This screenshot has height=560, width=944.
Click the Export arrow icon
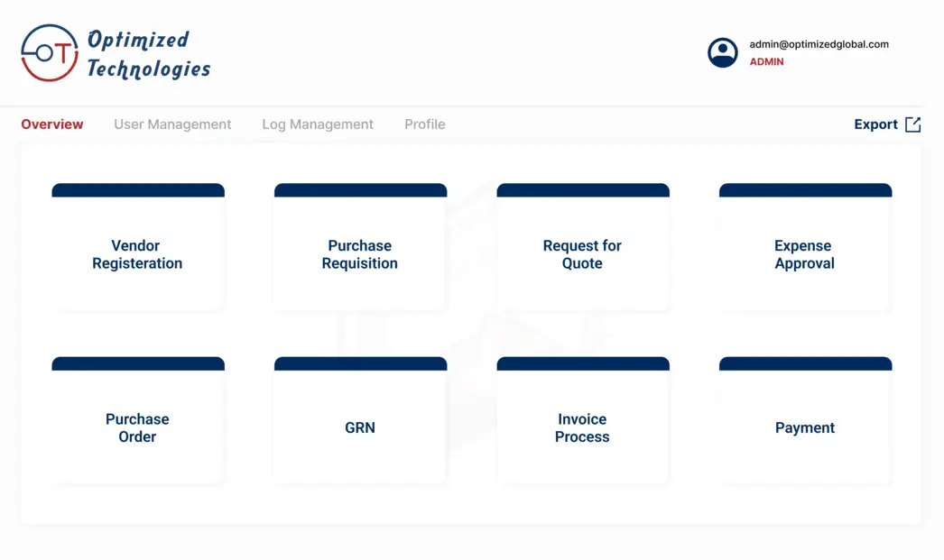click(x=912, y=124)
